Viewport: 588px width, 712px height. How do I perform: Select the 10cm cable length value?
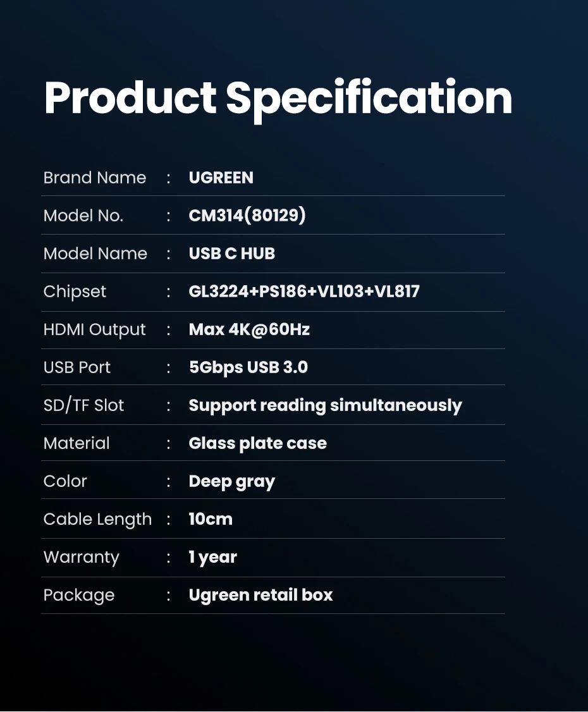(211, 519)
